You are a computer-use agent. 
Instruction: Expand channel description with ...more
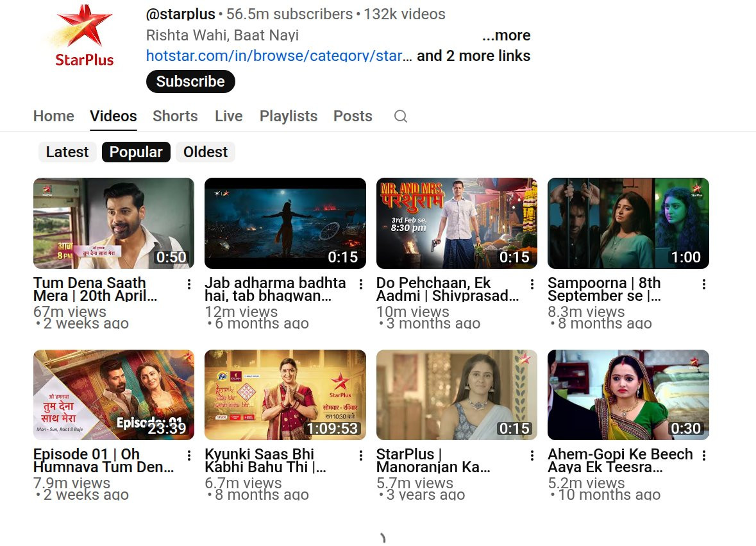tap(507, 35)
